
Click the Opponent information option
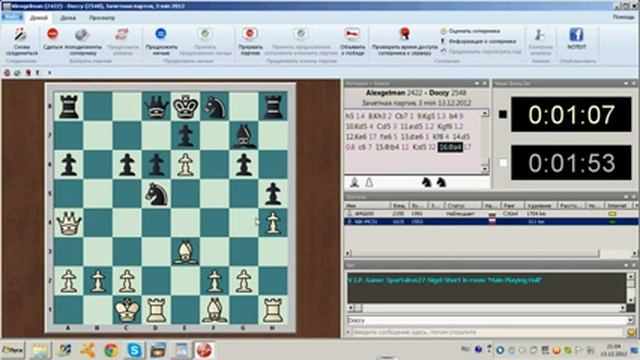[478, 41]
